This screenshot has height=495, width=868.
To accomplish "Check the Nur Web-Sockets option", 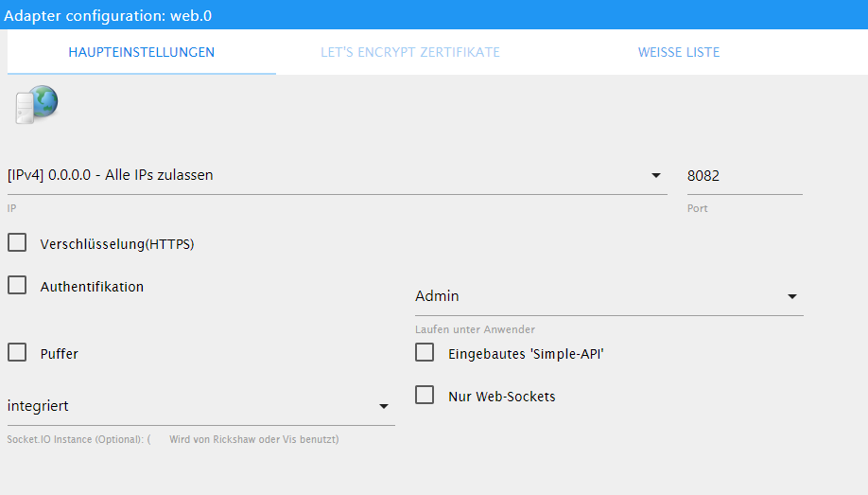I will tap(425, 396).
